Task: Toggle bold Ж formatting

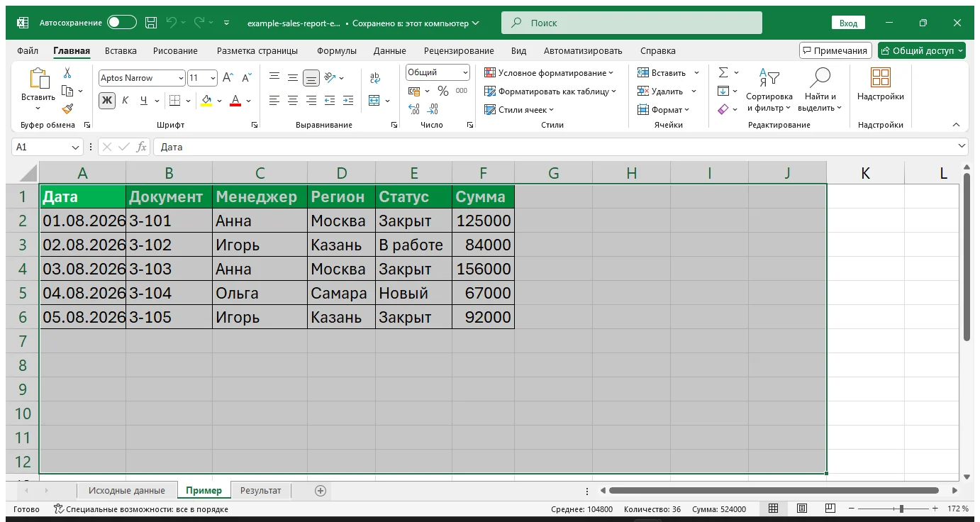Action: [107, 101]
